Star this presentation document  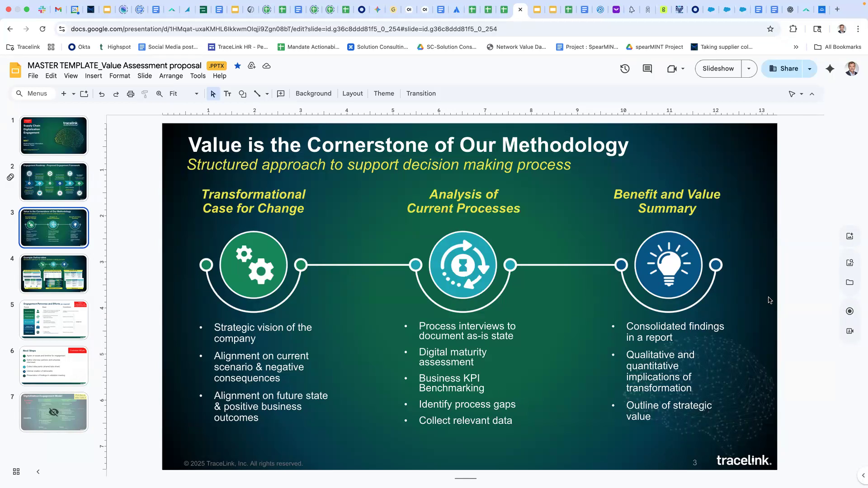237,66
